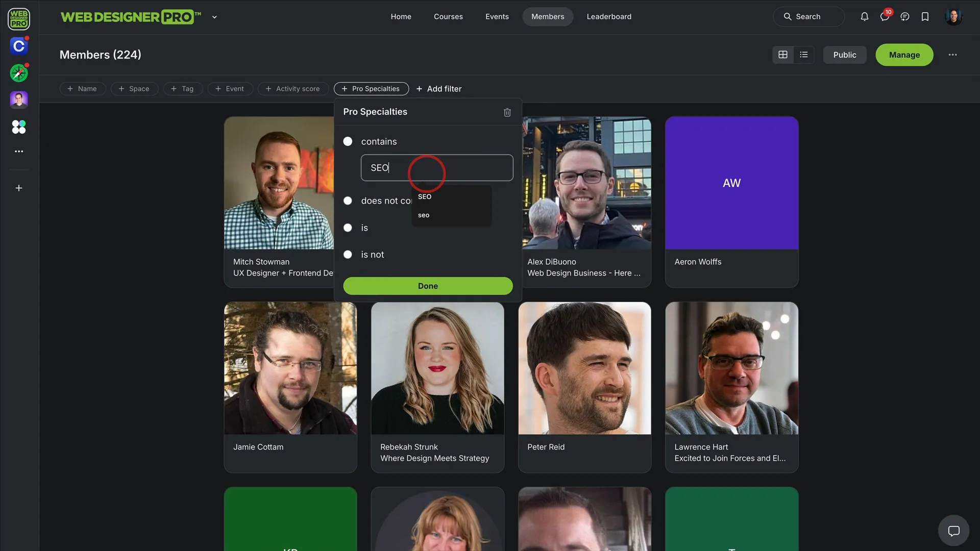Click the name 'Lawrence Hart'
The image size is (980, 551).
coord(701,447)
